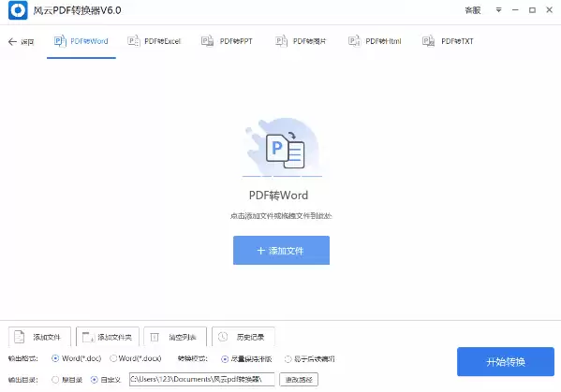Image resolution: width=561 pixels, height=392 pixels.
Task: Click the PDF转Excel tab icon
Action: click(133, 41)
